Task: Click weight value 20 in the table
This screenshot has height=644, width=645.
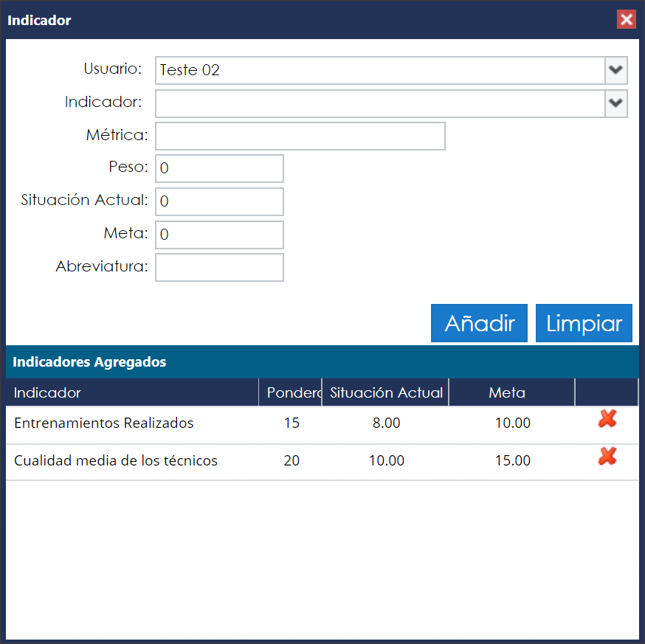Action: tap(292, 460)
